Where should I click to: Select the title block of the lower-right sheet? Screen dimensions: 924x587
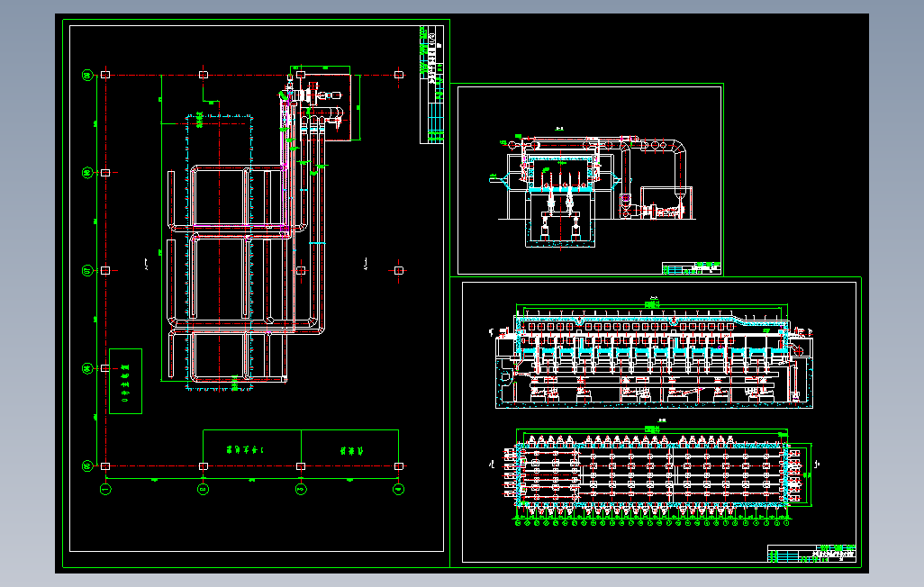pos(811,554)
